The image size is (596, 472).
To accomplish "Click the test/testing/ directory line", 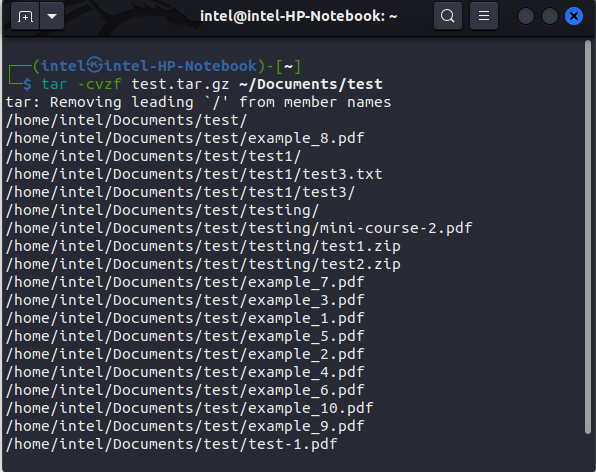I will 163,210.
